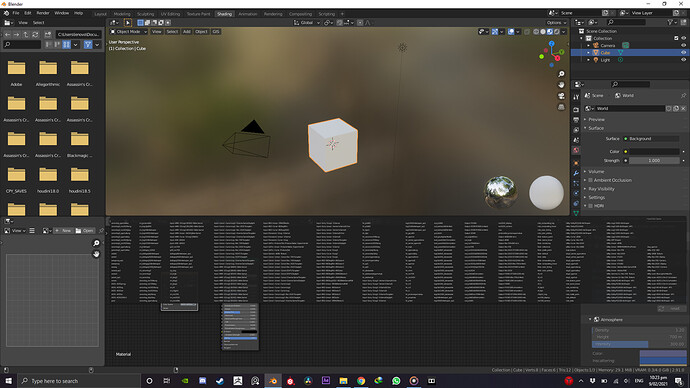Open the viewport Options dropdown
690x388 pixels.
[x=556, y=23]
